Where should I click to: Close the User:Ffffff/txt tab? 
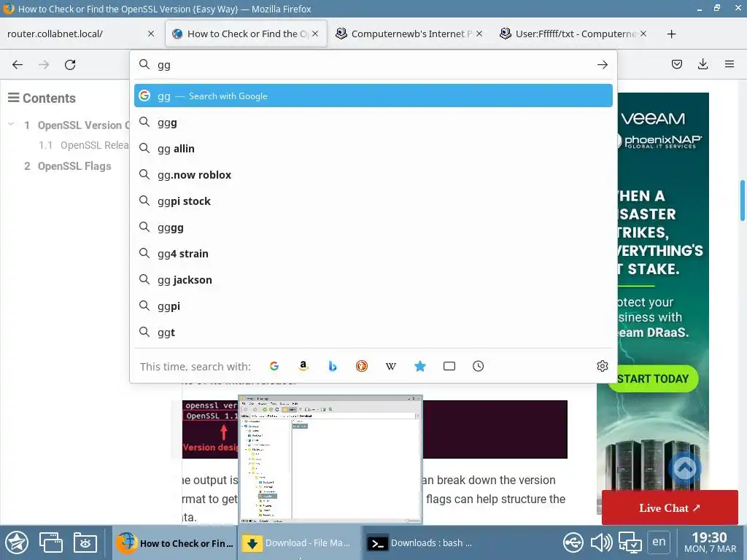coord(643,34)
